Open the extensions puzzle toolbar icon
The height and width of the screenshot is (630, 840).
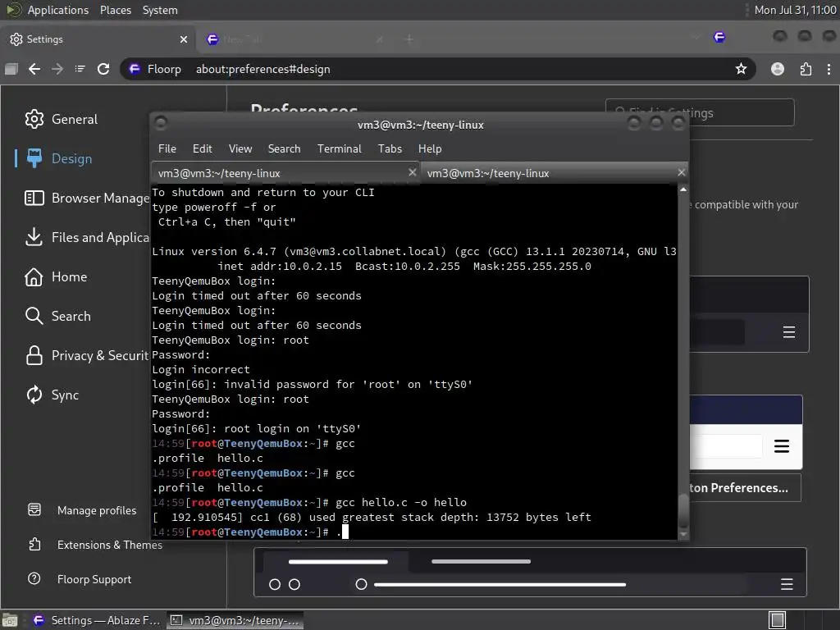coord(806,69)
